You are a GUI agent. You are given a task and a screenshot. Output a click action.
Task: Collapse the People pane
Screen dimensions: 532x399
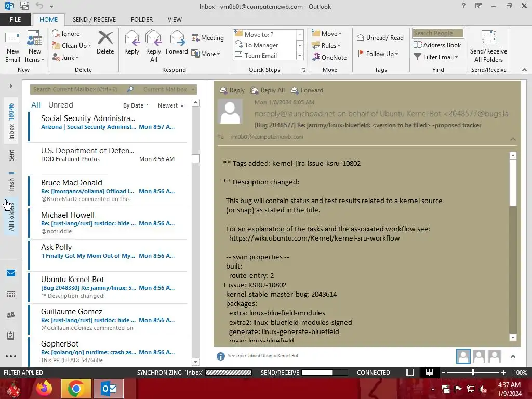tap(513, 356)
